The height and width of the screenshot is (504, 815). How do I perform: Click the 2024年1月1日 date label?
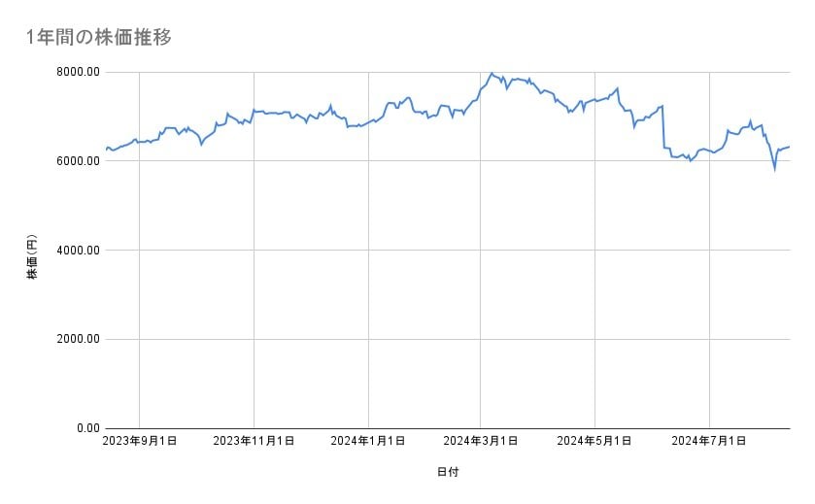tap(367, 441)
